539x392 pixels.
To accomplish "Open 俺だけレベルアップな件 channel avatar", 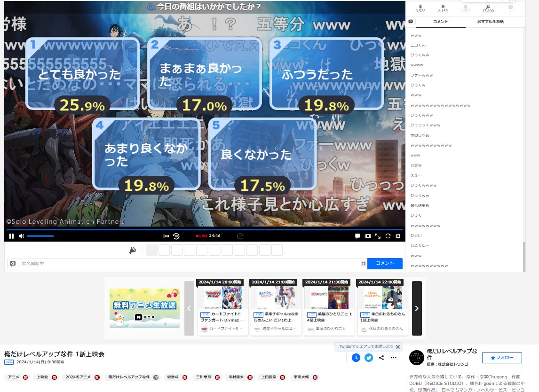I will tap(417, 358).
